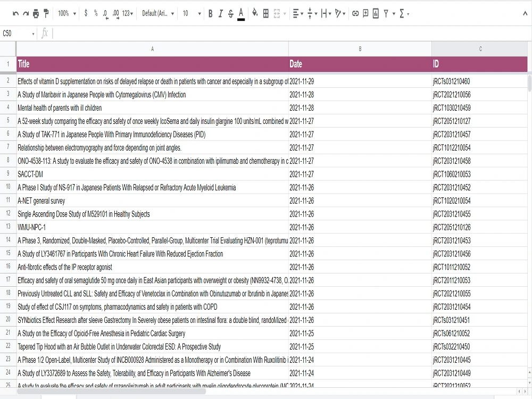
Task: Undo the last action
Action: click(x=15, y=14)
